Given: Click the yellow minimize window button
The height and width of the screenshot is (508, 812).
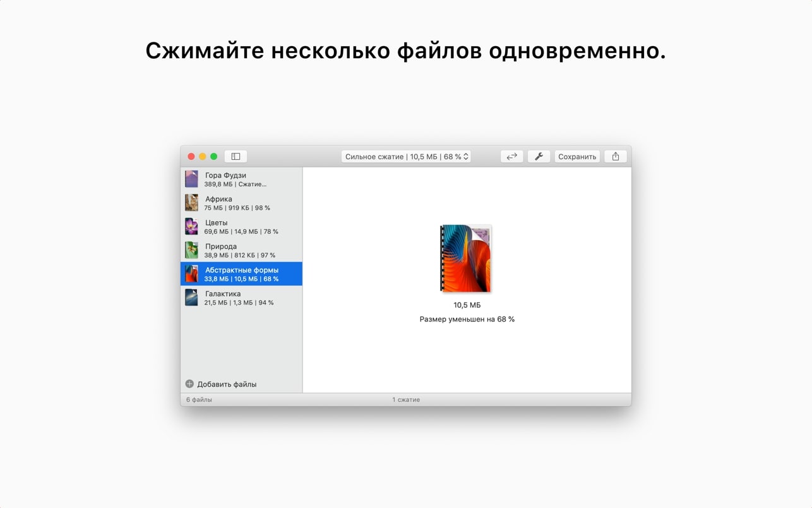Looking at the screenshot, I should (203, 157).
